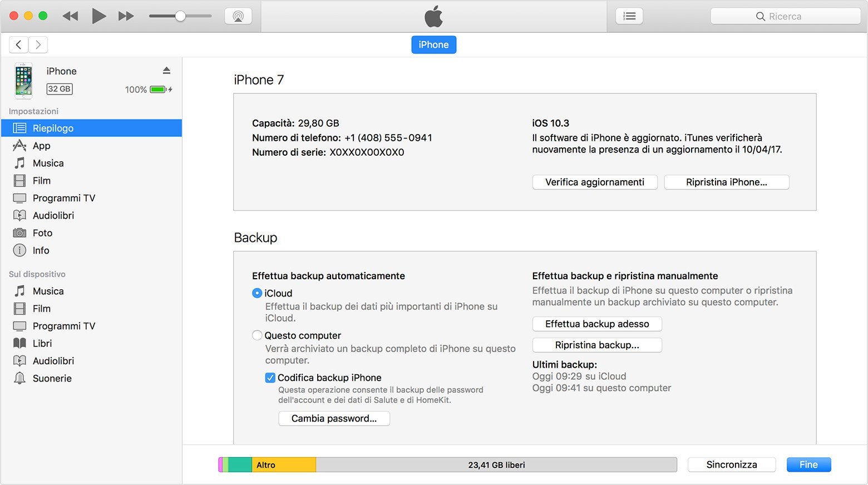Go forward with the right chevron button

click(x=38, y=44)
